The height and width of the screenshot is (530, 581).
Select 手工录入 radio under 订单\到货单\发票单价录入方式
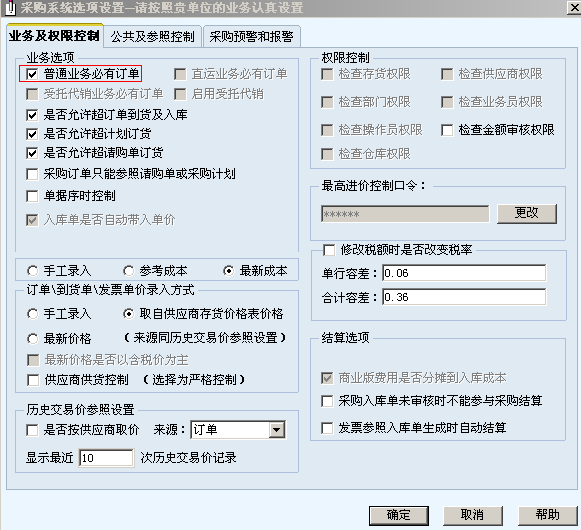click(33, 314)
